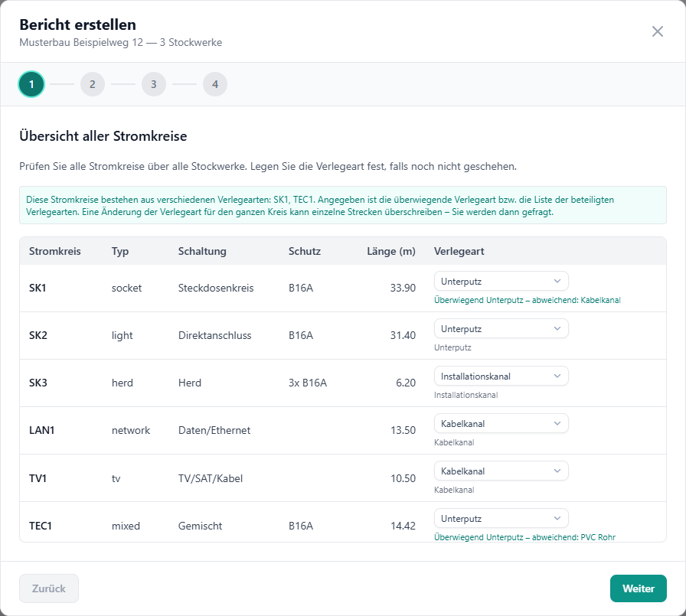Select the SK2 circuit name cell
This screenshot has width=686, height=616.
point(38,335)
